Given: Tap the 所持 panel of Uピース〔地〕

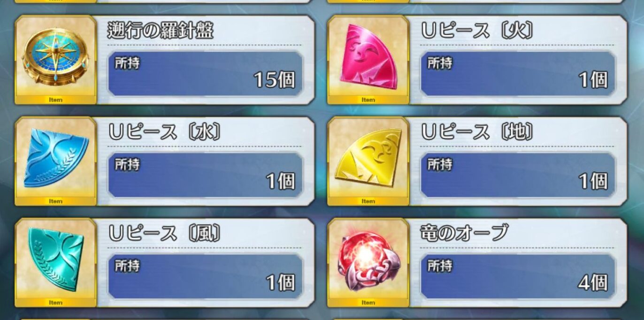Looking at the screenshot, I should coord(518,175).
